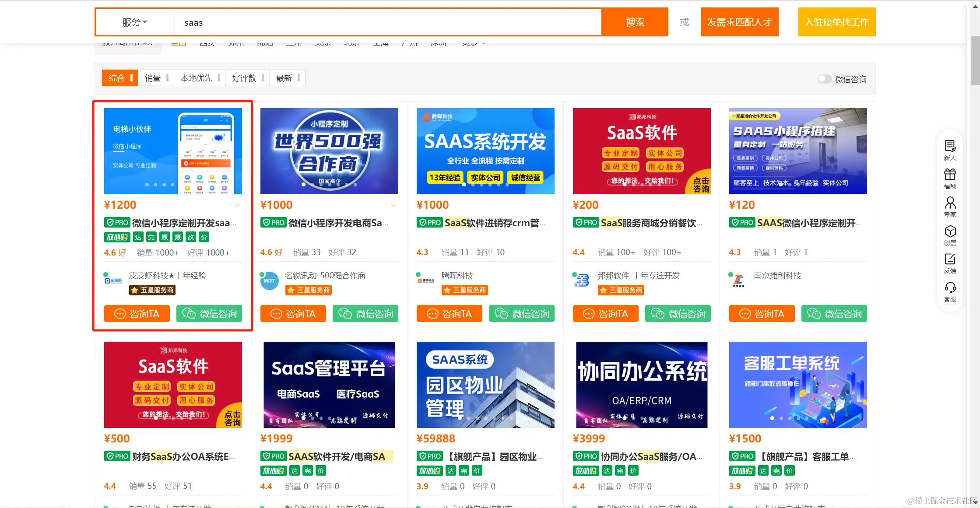This screenshot has height=508, width=980.
Task: Click 微信咨询 for 南京捷创科技 listing
Action: click(x=834, y=314)
